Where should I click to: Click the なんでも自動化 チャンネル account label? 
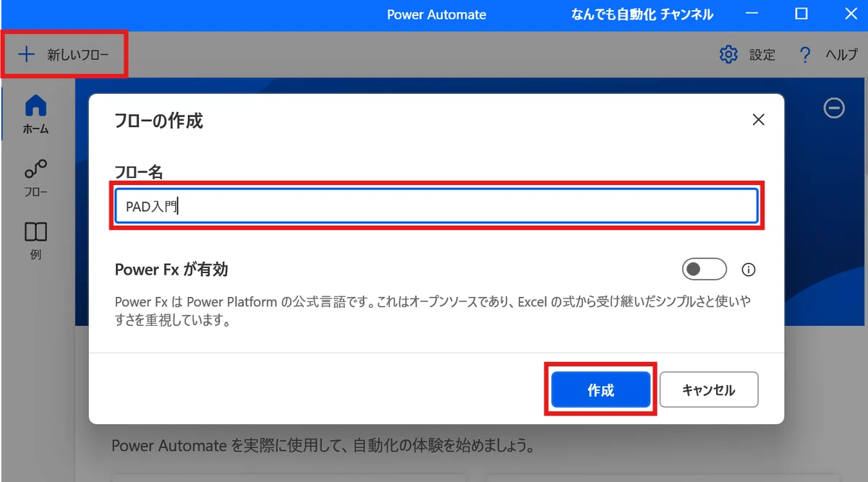(642, 14)
